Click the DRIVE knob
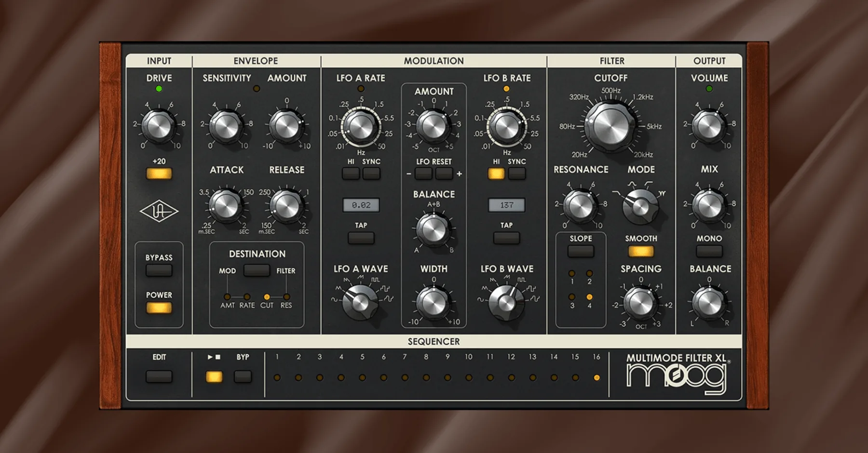Viewport: 868px width, 453px height. coord(159,126)
